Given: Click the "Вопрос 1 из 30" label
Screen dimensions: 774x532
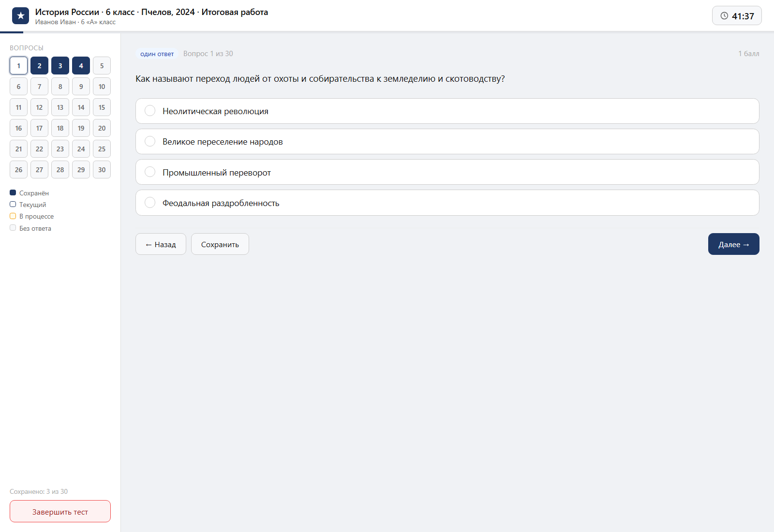Looking at the screenshot, I should (208, 54).
